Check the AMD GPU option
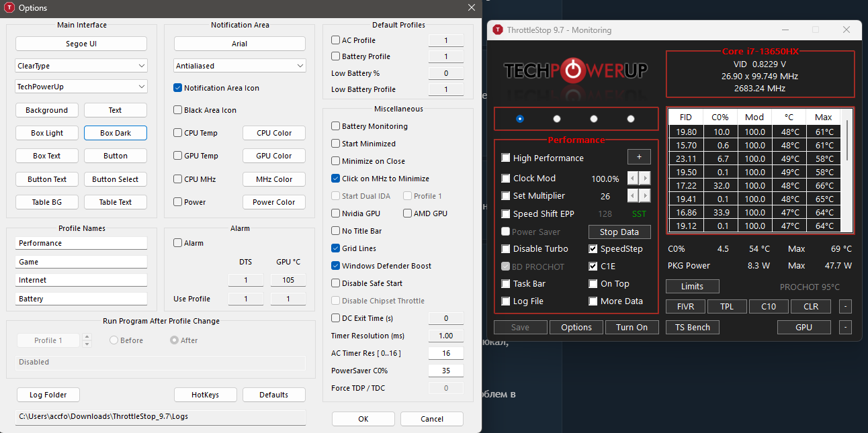868x433 pixels. 408,213
